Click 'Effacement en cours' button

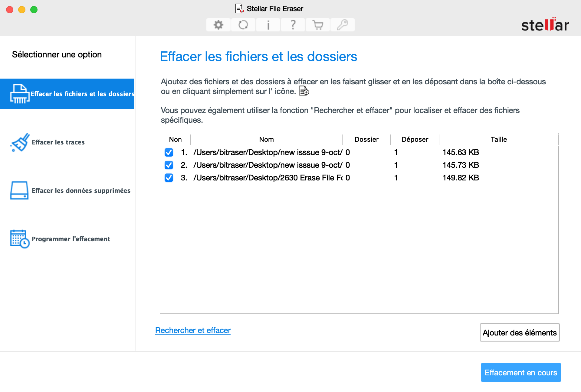[x=521, y=372]
